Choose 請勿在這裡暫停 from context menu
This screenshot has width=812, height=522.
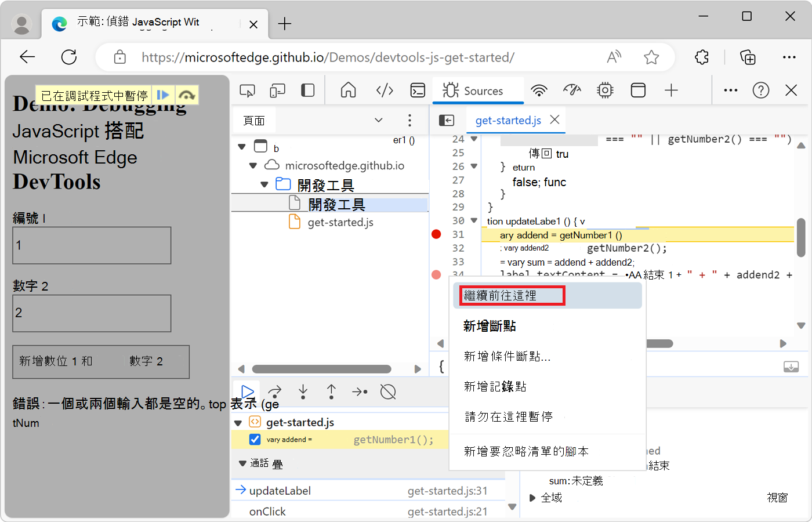click(548, 417)
